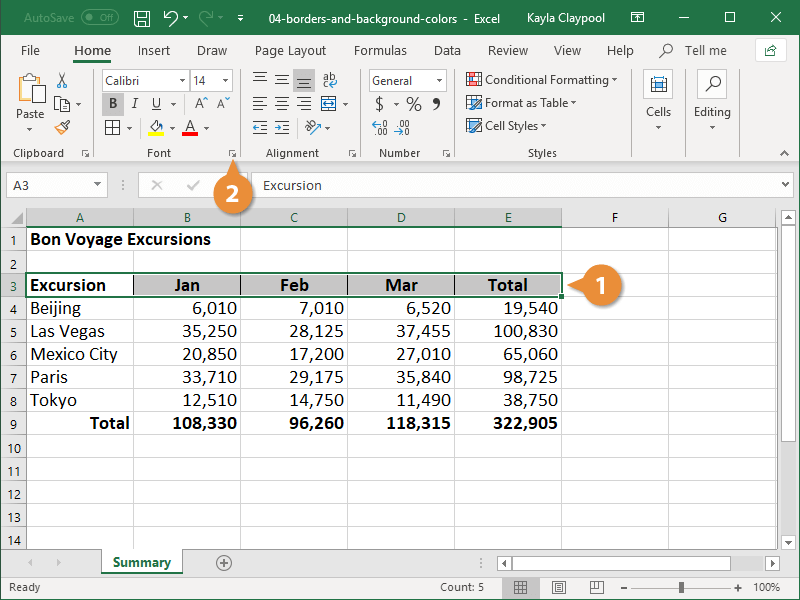Screen dimensions: 800x600
Task: Toggle bold formatting
Action: coord(113,102)
